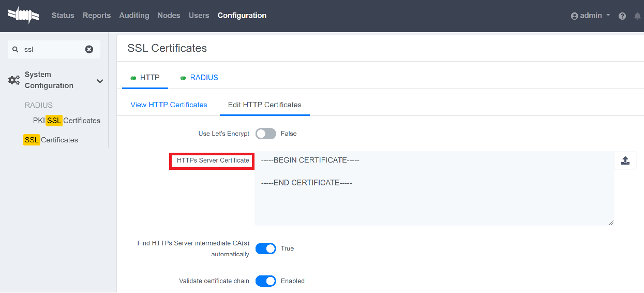The width and height of the screenshot is (644, 293).
Task: Open the Auditing menu
Action: click(134, 16)
